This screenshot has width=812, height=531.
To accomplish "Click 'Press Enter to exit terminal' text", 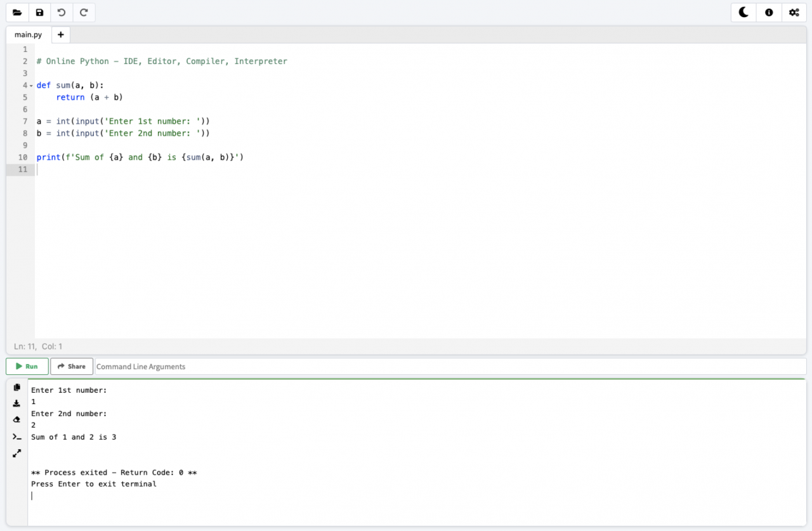I will (94, 484).
